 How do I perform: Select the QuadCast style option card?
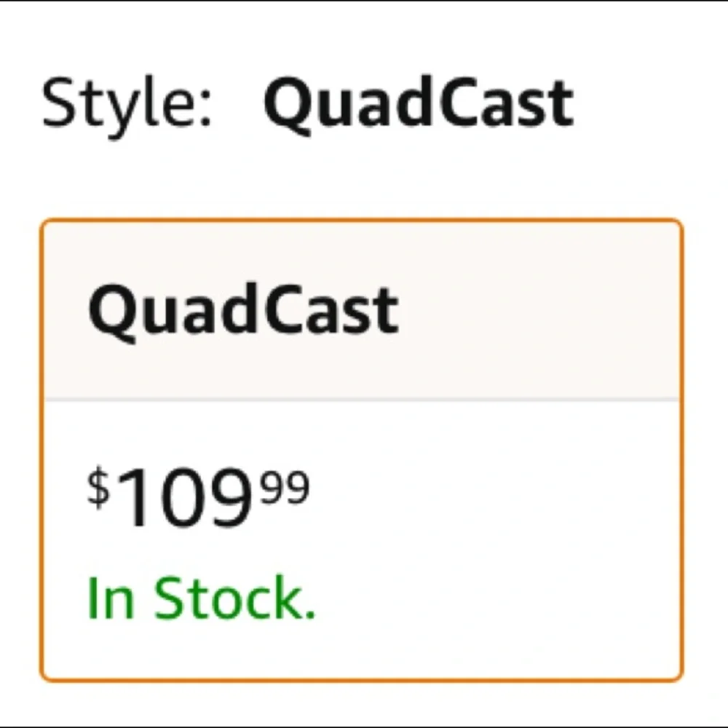361,449
